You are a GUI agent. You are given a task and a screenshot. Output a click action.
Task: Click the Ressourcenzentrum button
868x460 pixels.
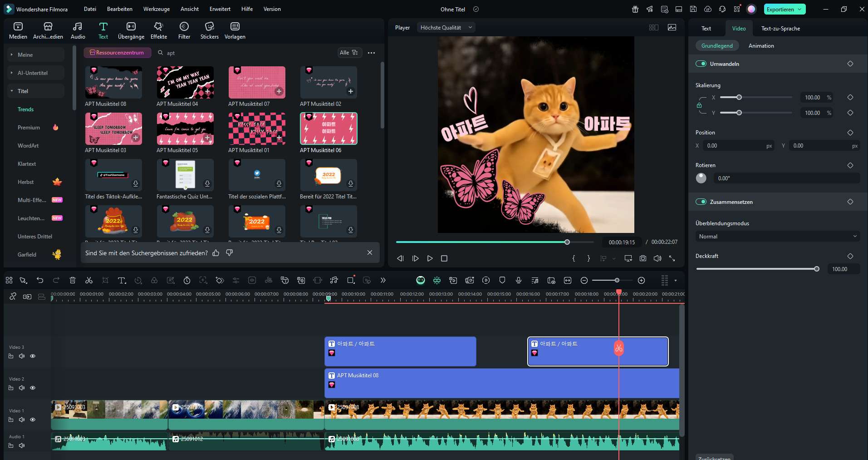[117, 53]
